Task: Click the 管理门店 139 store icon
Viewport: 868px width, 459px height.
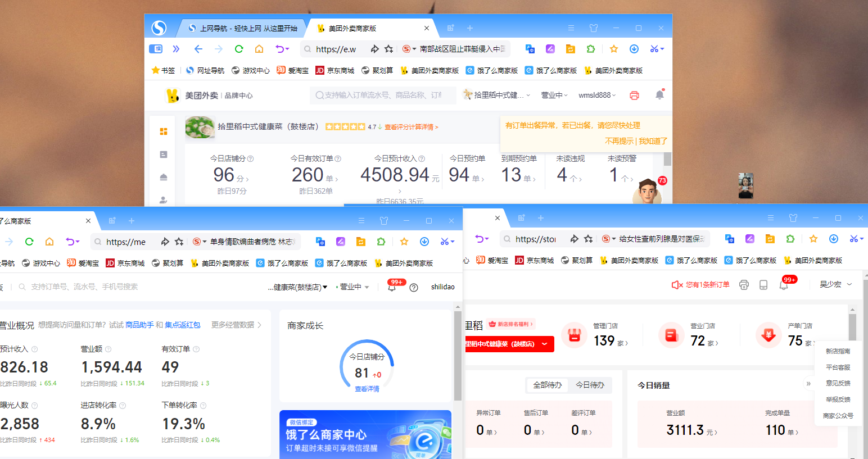Action: click(574, 335)
